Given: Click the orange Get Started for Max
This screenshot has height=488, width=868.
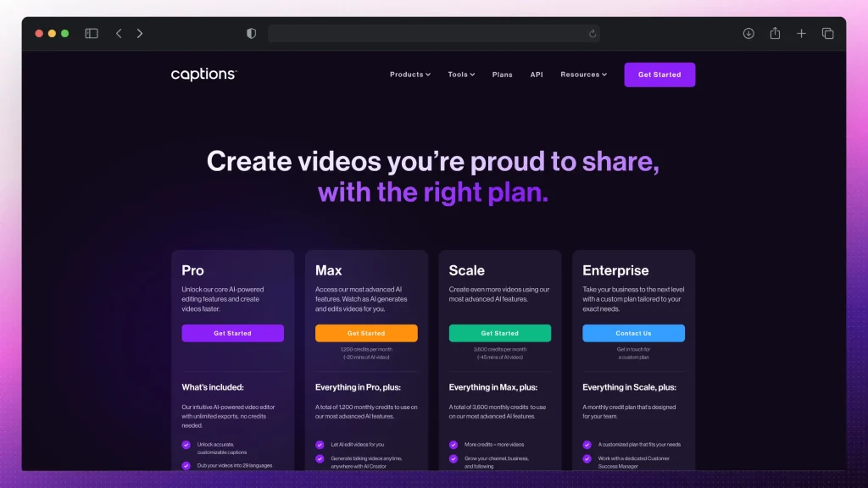Looking at the screenshot, I should point(366,333).
